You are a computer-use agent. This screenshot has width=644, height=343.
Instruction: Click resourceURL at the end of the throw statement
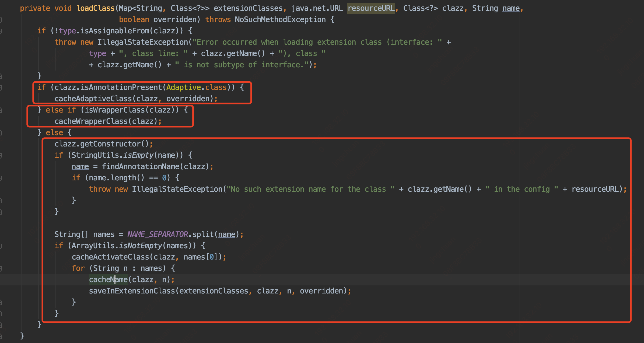click(595, 189)
